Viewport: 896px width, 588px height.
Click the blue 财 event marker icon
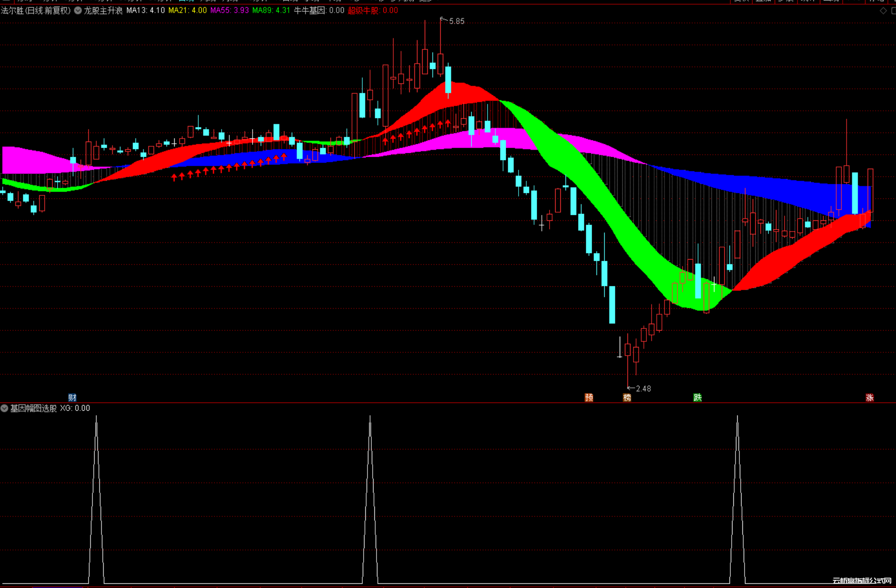[72, 397]
